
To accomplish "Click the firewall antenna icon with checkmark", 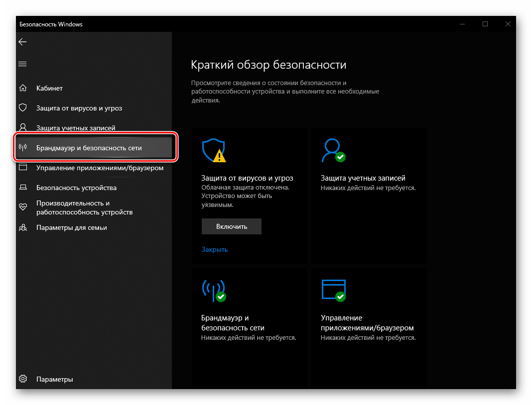I will [214, 291].
